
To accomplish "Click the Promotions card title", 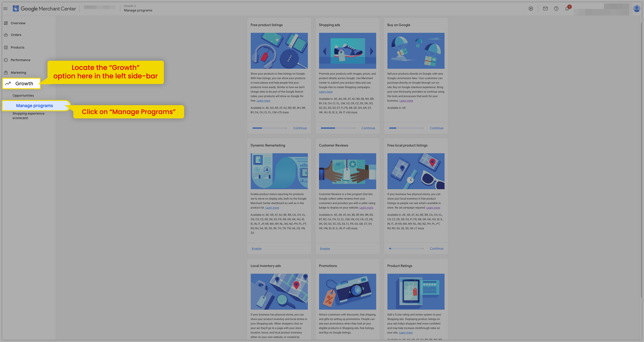I will tap(328, 266).
